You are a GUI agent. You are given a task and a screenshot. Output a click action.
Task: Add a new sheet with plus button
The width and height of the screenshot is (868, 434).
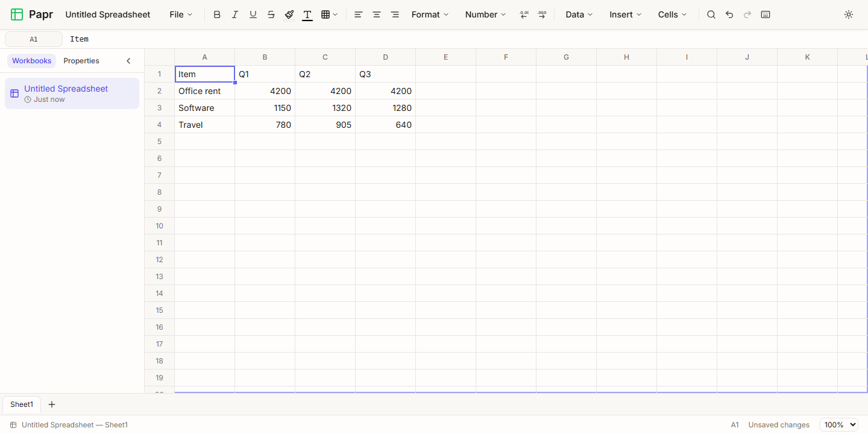(52, 404)
